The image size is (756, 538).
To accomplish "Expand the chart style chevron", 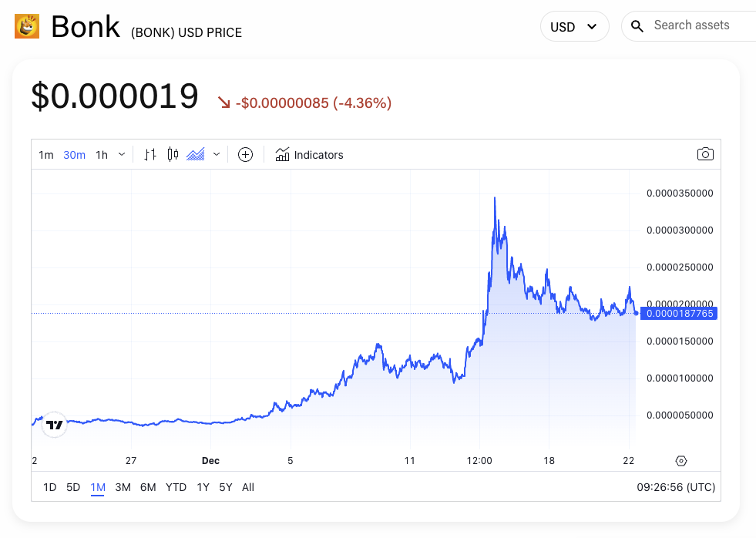I will click(x=217, y=154).
